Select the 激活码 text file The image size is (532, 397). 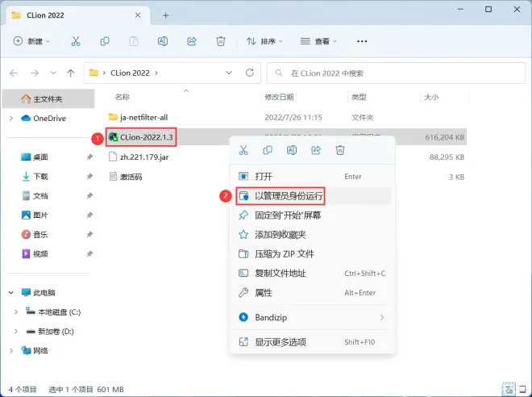pyautogui.click(x=126, y=177)
